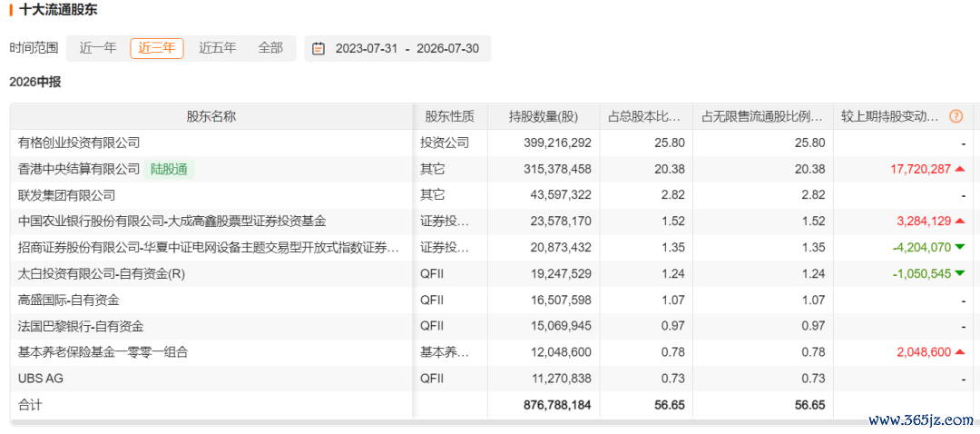The height and width of the screenshot is (434, 980).
Task: Click the question mark help icon in header
Action: 955,116
